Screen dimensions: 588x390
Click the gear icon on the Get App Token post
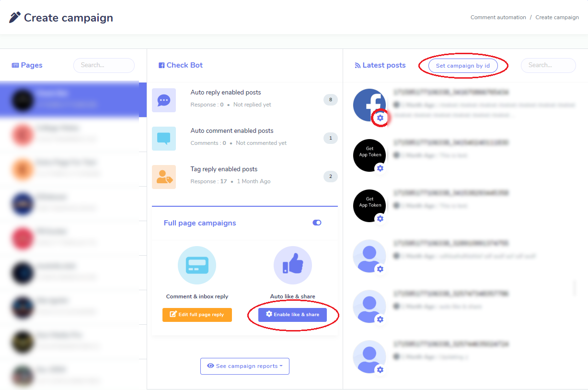[x=380, y=168]
